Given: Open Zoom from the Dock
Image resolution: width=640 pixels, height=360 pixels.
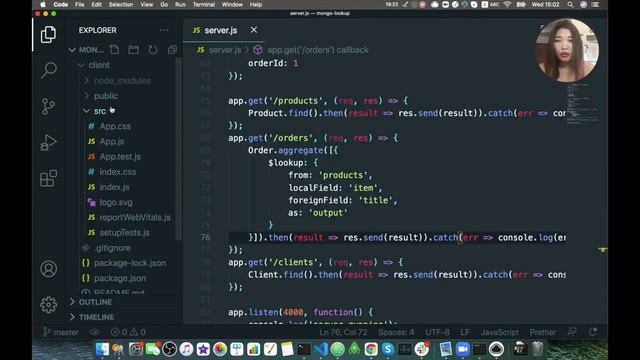Looking at the screenshot, I should point(462,349).
